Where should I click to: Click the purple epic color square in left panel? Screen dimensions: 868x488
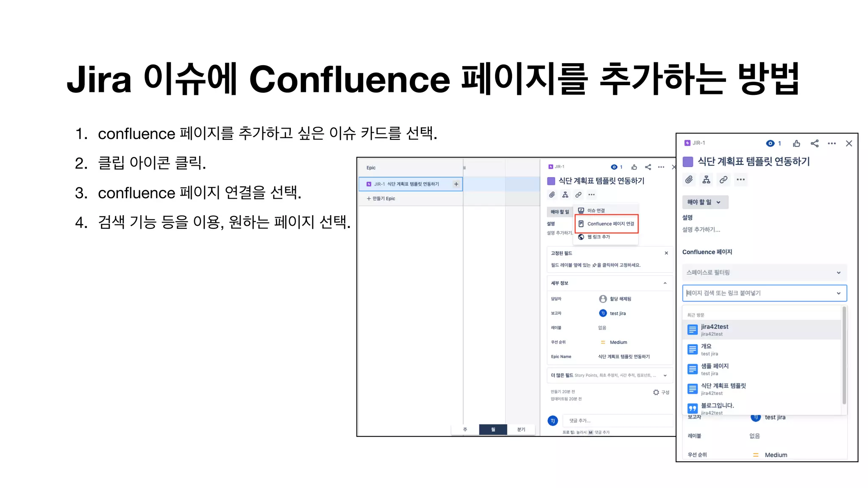coord(551,181)
